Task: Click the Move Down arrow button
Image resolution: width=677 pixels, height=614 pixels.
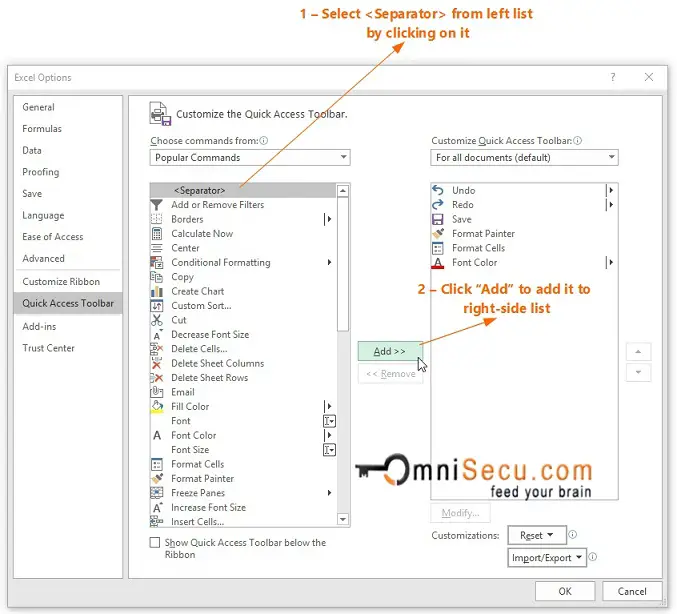Action: pyautogui.click(x=638, y=372)
